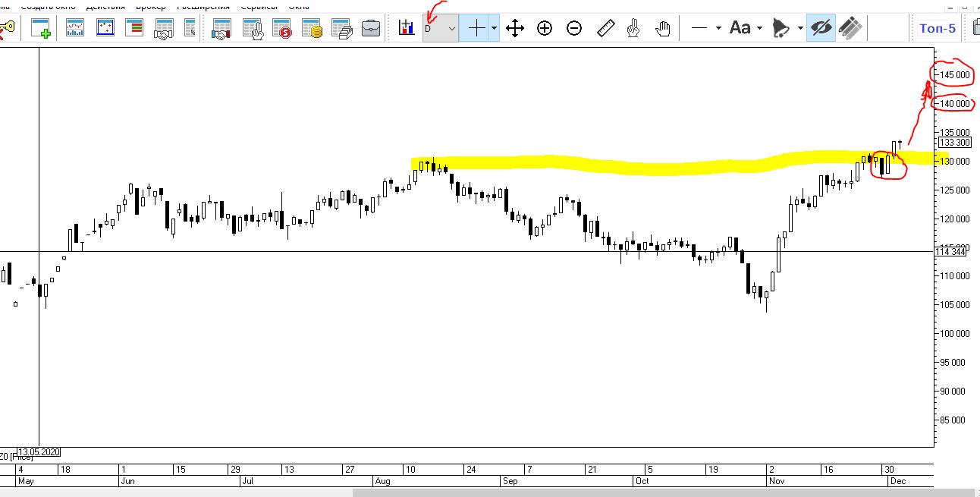Image resolution: width=980 pixels, height=497 pixels.
Task: Zoom in with the plus magnifier
Action: pyautogui.click(x=545, y=29)
